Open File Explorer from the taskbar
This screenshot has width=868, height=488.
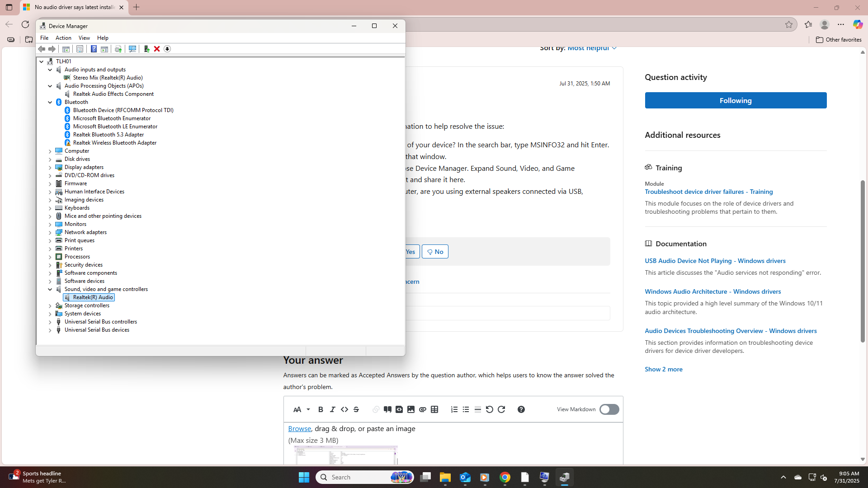pyautogui.click(x=445, y=477)
